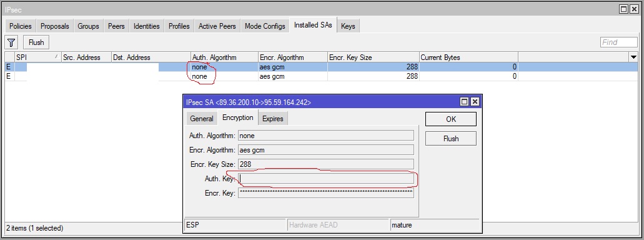Sort by Encr. Key Size column header
Viewport: 644px width, 240px height.
tap(374, 57)
